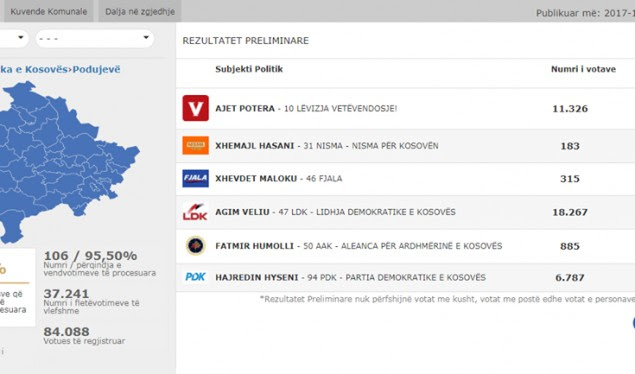The width and height of the screenshot is (635, 374).
Task: Expand the dropdown showing dashes
Action: tap(95, 38)
